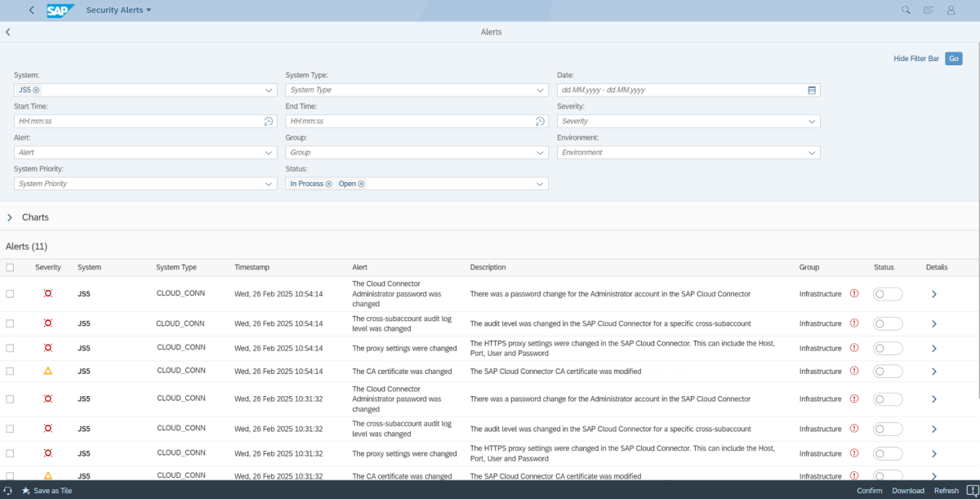Viewport: 980px width, 499px height.
Task: Toggle the status switch on the first alert row
Action: coord(887,293)
